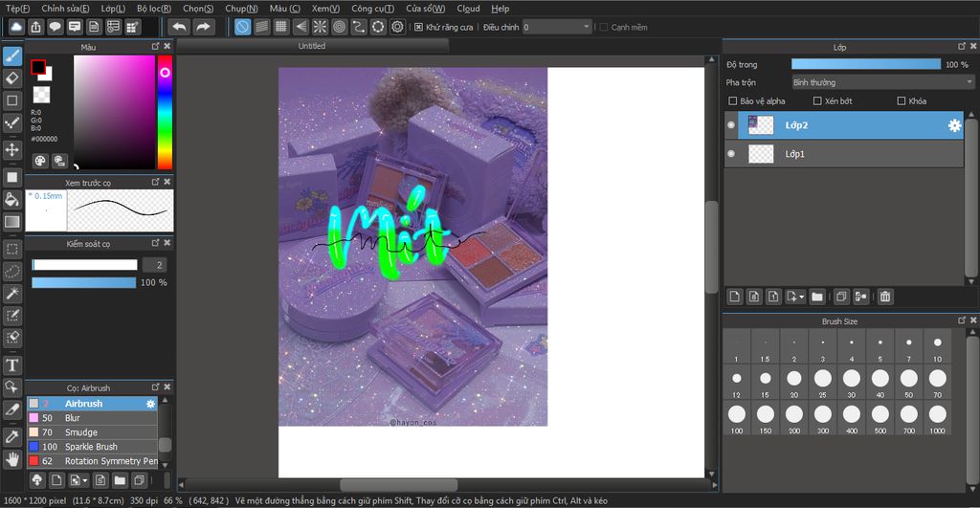Click the Undo arrow in toolbar
980x508 pixels.
point(179,27)
